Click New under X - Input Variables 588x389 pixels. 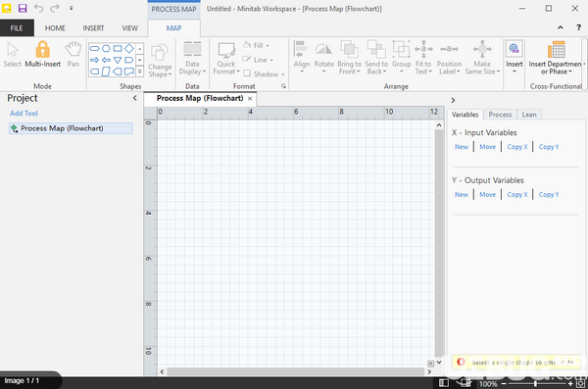click(x=462, y=147)
